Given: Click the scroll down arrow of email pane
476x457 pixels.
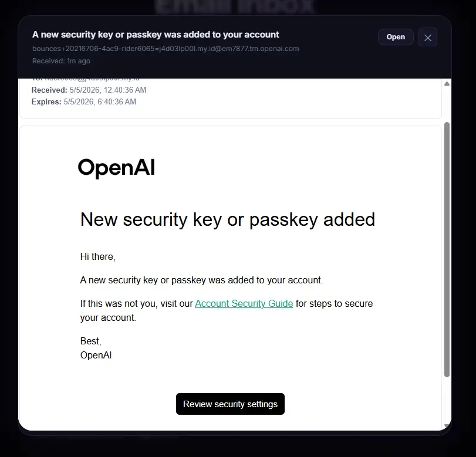Looking at the screenshot, I should click(x=447, y=426).
